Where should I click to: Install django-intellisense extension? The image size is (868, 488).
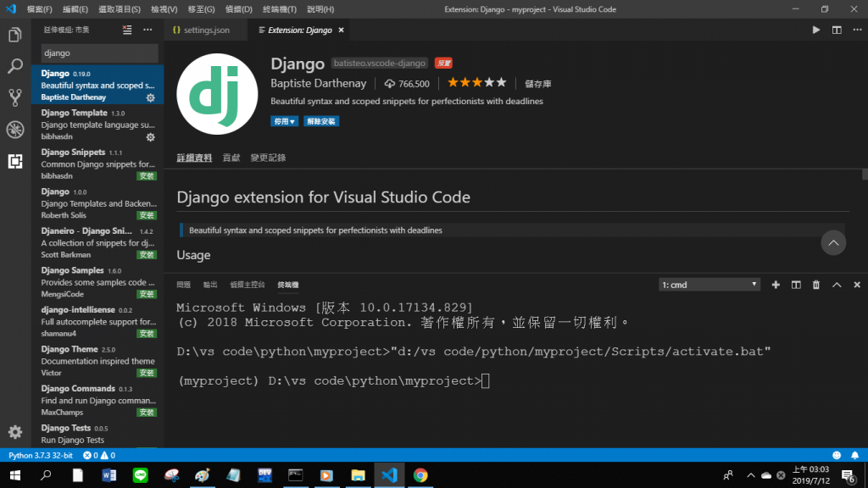[147, 334]
